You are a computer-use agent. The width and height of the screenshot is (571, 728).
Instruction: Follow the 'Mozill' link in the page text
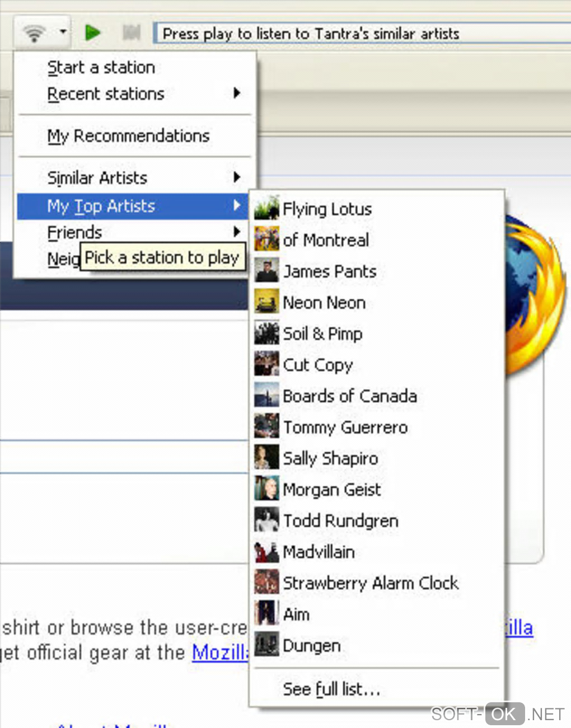click(219, 652)
